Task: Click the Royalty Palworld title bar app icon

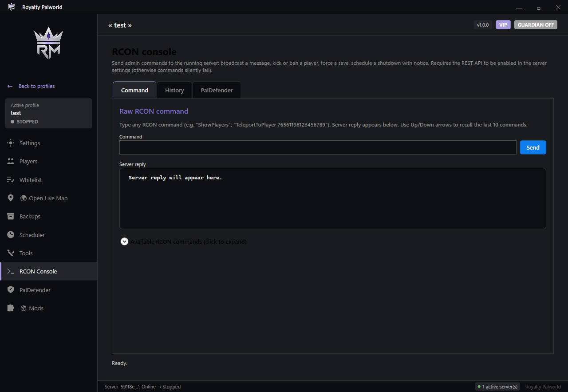Action: (12, 7)
